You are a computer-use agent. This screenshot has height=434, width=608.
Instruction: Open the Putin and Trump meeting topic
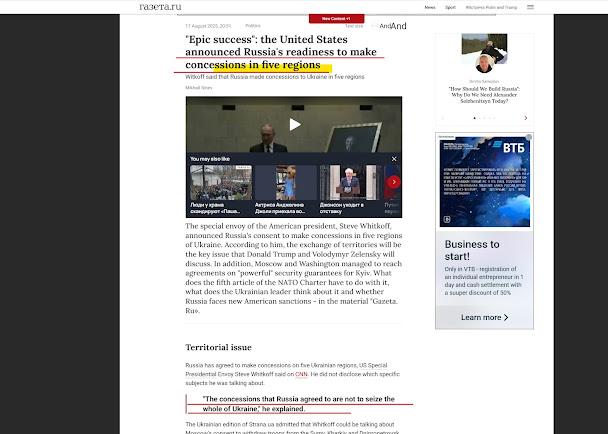point(491,7)
